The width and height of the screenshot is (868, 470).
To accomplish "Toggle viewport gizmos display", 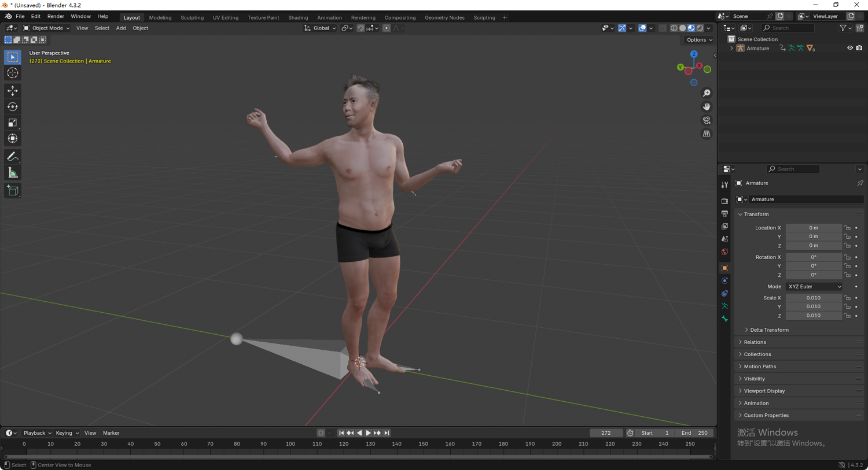I will pyautogui.click(x=621, y=28).
